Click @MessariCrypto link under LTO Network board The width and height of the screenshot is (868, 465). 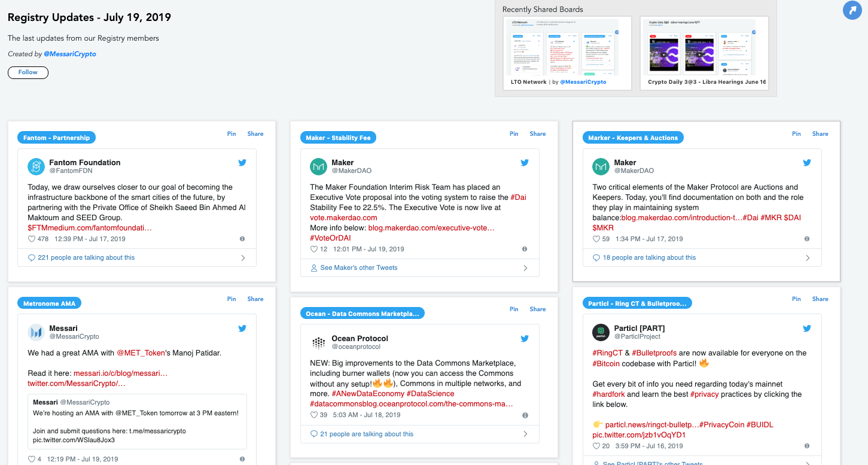(583, 82)
